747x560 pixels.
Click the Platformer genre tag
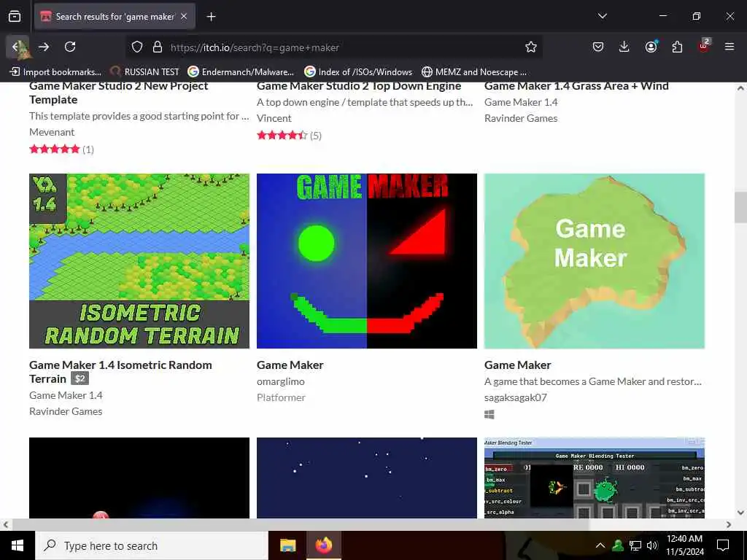tap(281, 397)
